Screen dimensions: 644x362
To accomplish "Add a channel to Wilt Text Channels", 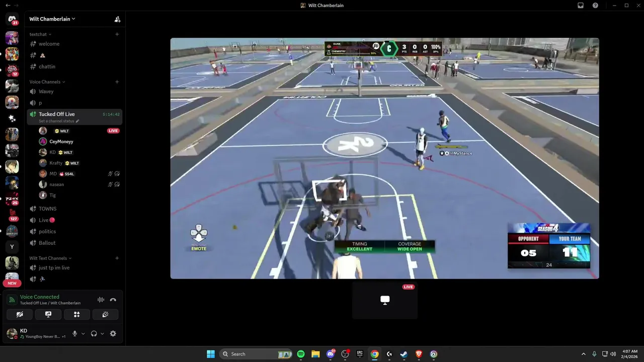I will 117,258.
